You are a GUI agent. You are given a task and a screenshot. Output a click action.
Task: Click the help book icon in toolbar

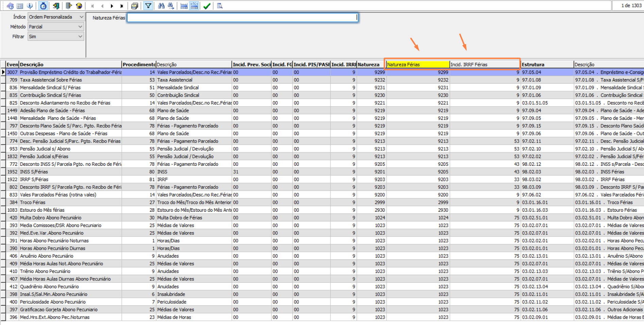coord(10,6)
